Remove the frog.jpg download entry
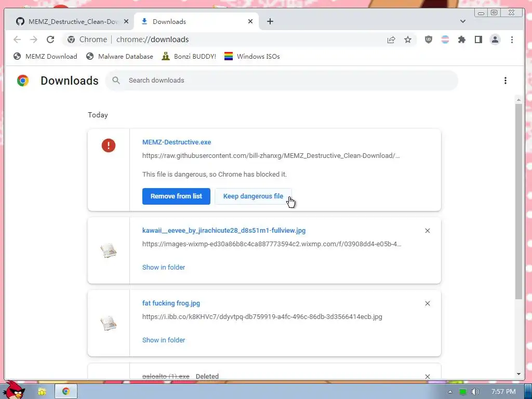 428,303
